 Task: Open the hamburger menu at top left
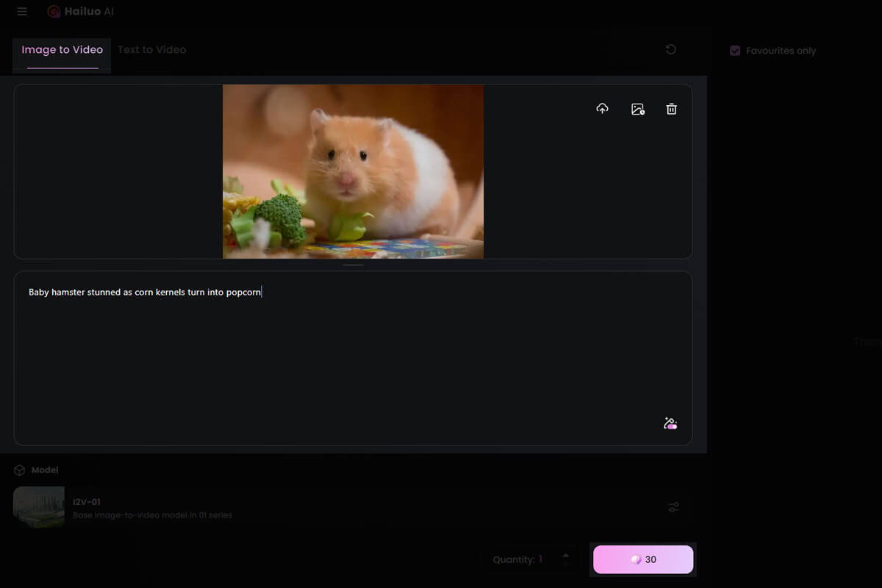tap(22, 12)
